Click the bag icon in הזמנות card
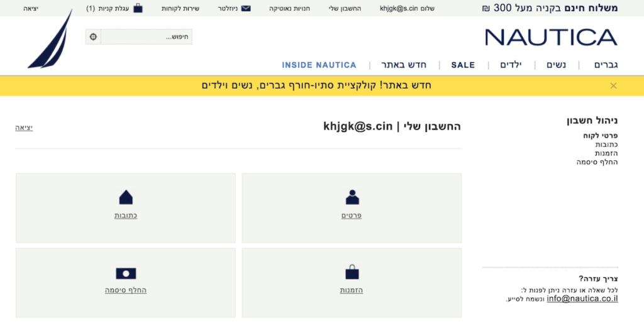This screenshot has width=644, height=326. [x=352, y=271]
